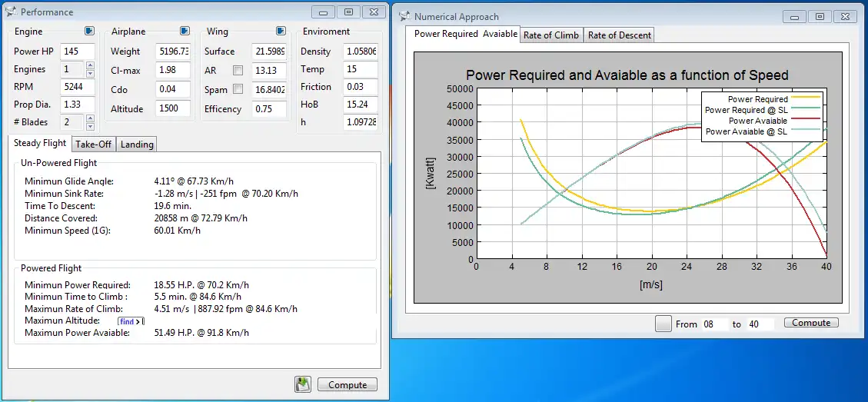This screenshot has width=868, height=402.
Task: Click the save icon beside Compute
Action: click(302, 384)
